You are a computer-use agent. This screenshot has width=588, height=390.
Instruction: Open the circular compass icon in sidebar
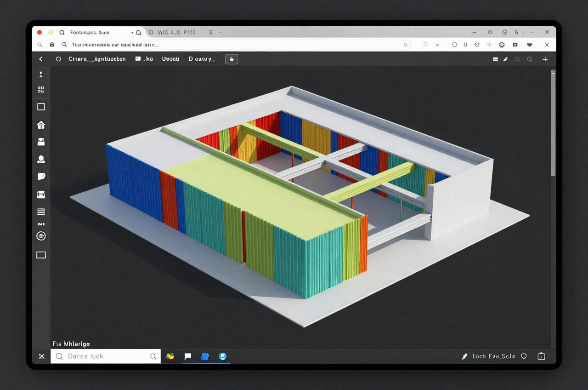41,236
